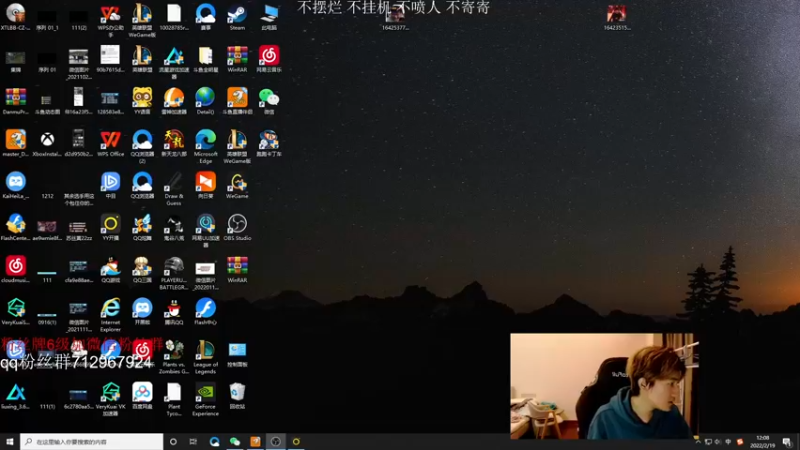This screenshot has height=450, width=800.
Task: Select the yellow YY icon on taskbar
Action: click(x=296, y=442)
